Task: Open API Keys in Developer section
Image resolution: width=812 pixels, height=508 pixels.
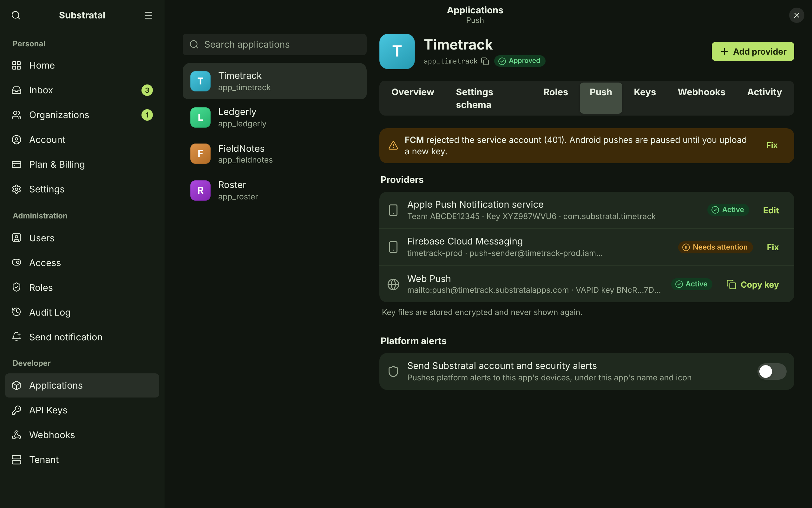Action: tap(82, 410)
